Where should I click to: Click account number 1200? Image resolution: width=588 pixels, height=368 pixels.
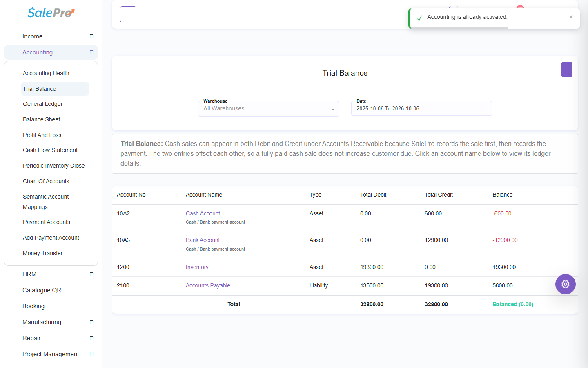point(123,267)
